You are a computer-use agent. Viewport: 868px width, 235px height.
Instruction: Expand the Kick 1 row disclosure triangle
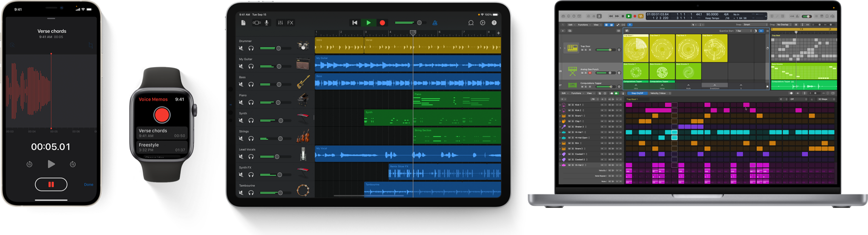pyautogui.click(x=560, y=105)
